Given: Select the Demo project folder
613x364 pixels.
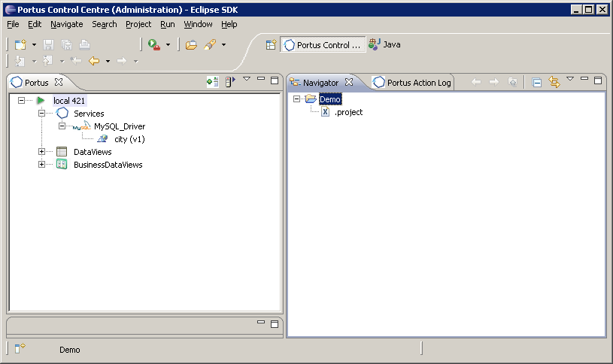Looking at the screenshot, I should pos(330,99).
